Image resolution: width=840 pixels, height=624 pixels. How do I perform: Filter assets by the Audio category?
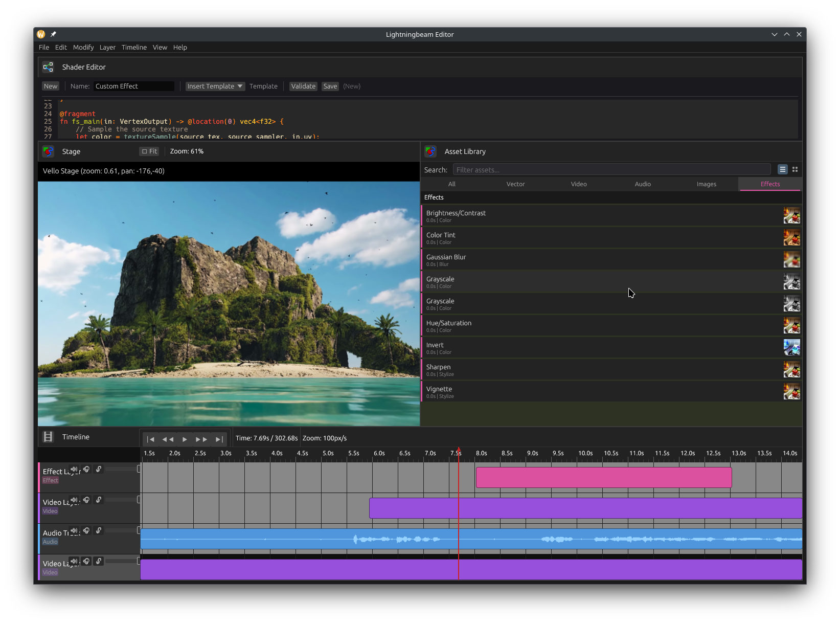coord(643,184)
